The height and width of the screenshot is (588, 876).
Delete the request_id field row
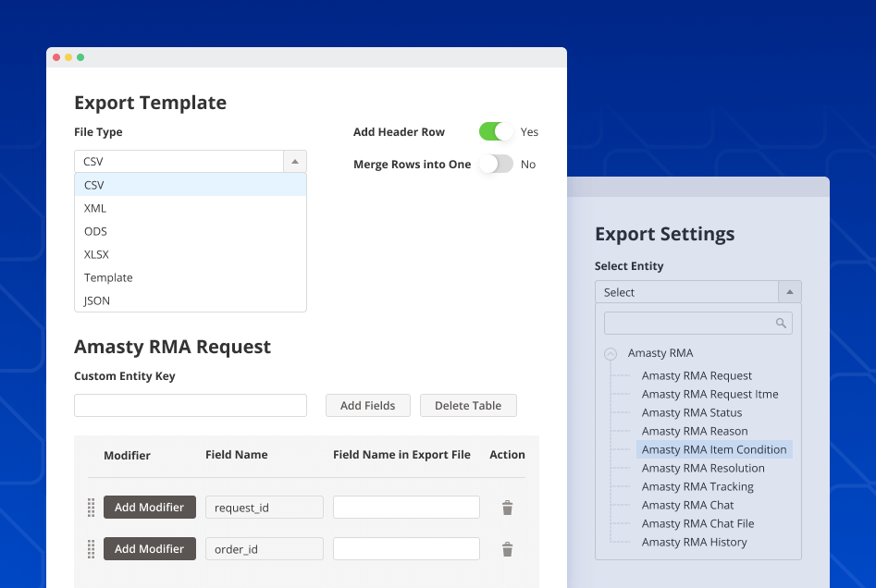[507, 507]
